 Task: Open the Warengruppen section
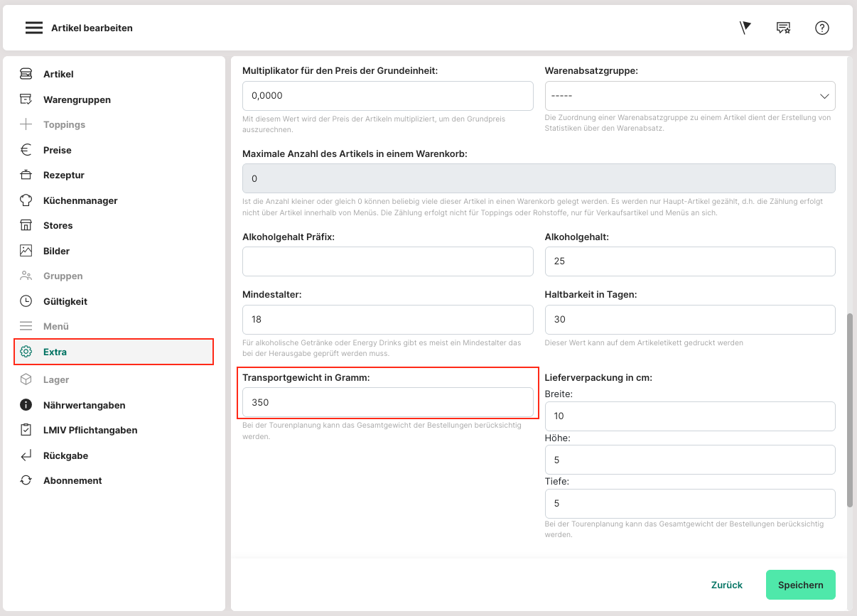click(x=77, y=99)
